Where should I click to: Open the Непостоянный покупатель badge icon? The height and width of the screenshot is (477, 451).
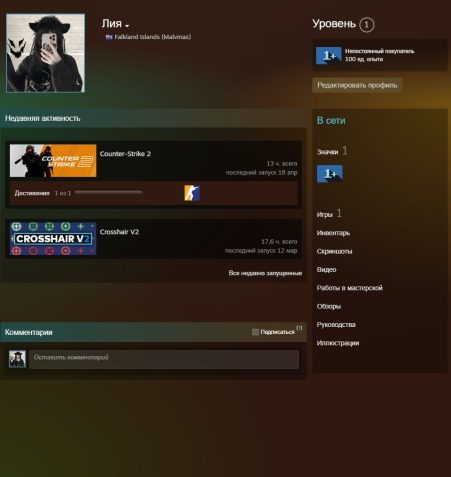tap(329, 55)
